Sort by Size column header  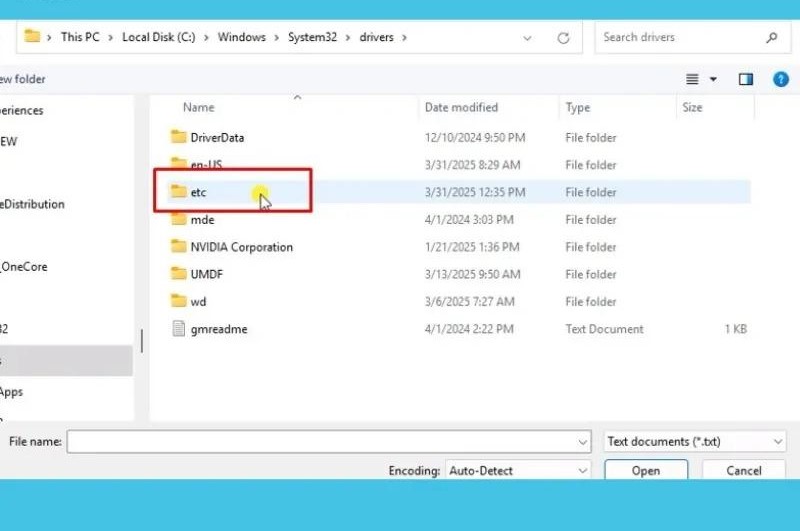pyautogui.click(x=692, y=107)
